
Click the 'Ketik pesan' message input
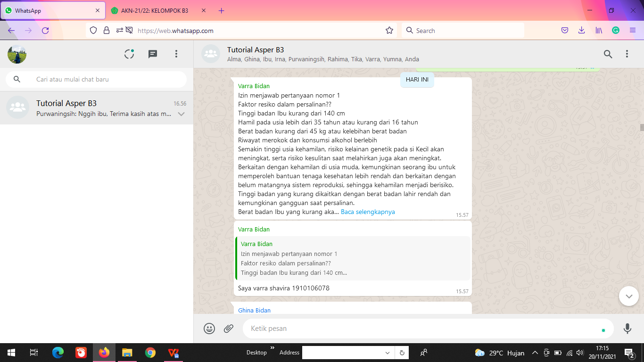[x=428, y=329]
